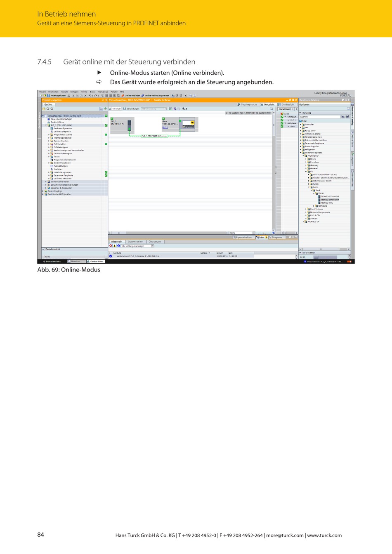Select TBEN-S2-2RFID-4DXP in the catalog
392x554 pixels.
click(x=328, y=200)
